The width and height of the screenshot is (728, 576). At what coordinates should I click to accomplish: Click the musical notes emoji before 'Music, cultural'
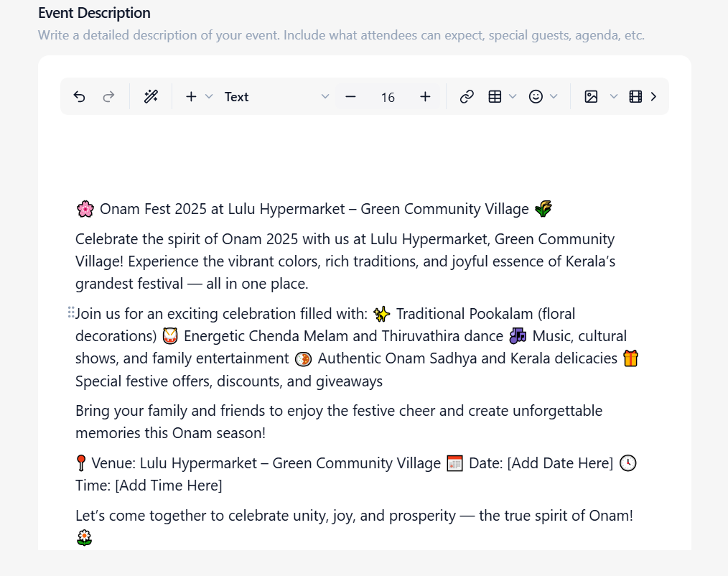[518, 336]
